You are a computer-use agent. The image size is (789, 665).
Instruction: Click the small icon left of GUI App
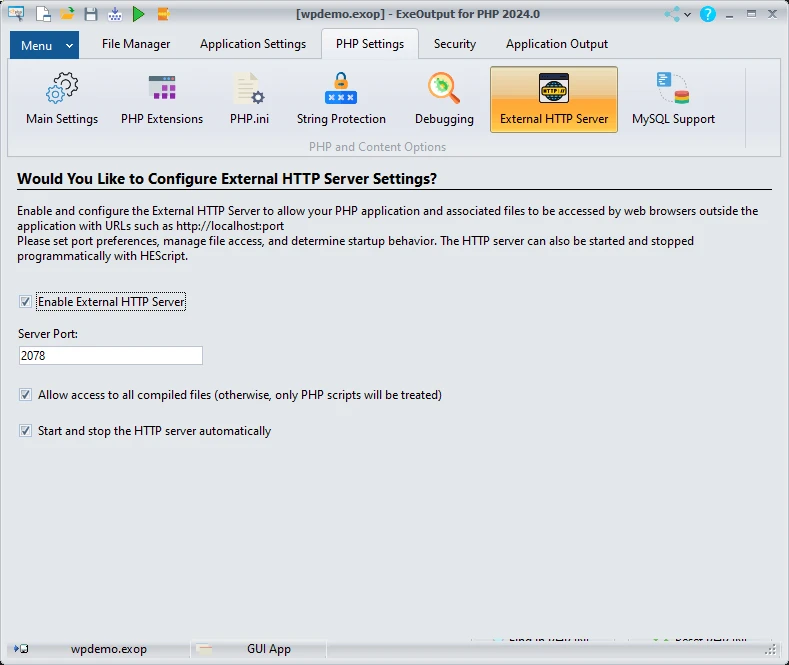204,649
